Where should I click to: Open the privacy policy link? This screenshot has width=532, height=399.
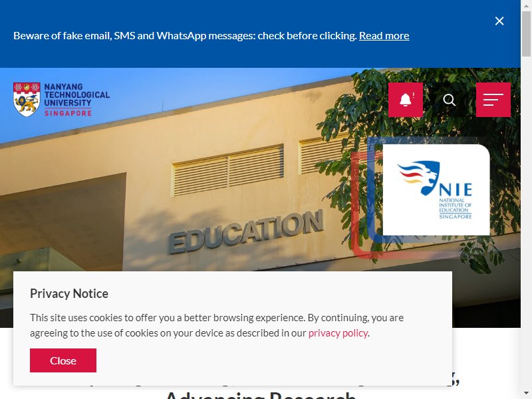(x=338, y=333)
